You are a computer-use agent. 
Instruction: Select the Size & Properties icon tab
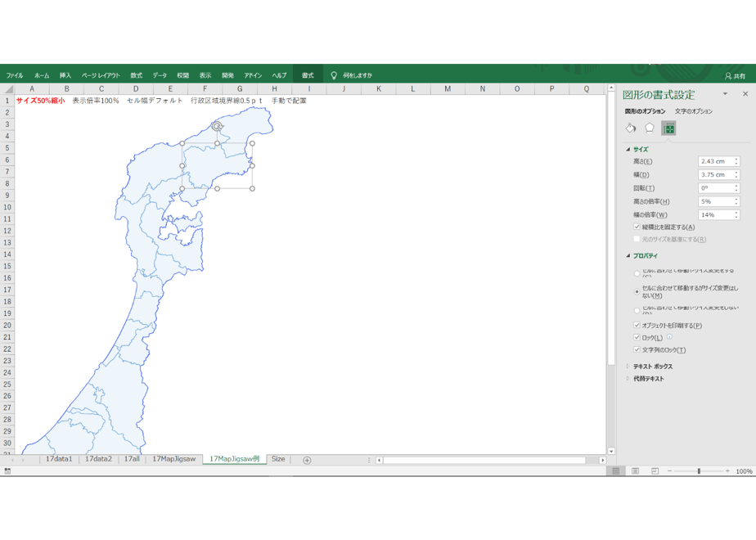[x=668, y=128]
